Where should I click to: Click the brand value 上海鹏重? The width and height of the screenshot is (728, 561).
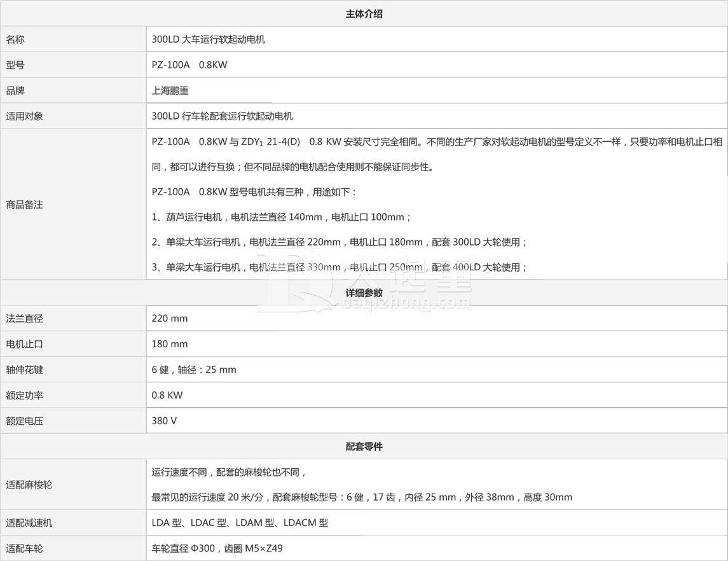tap(170, 90)
